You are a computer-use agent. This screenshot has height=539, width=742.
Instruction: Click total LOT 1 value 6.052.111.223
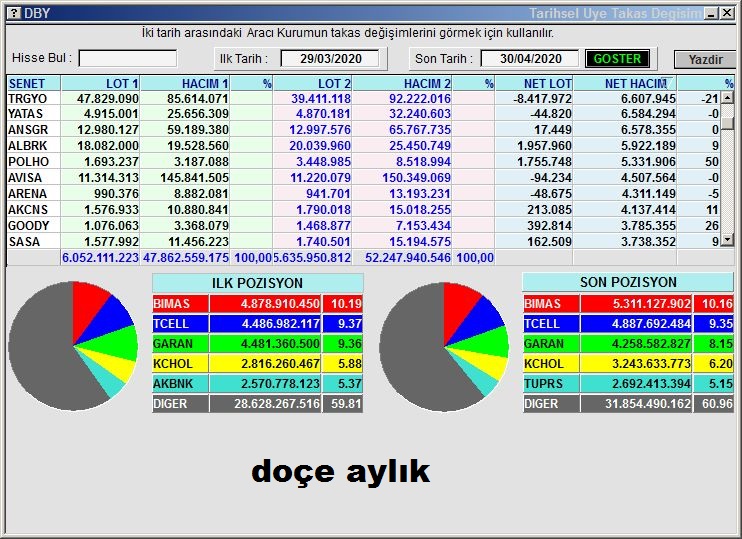[100, 258]
